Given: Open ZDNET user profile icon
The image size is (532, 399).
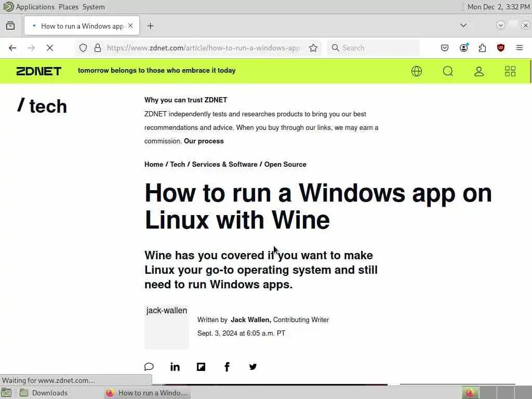Looking at the screenshot, I should [479, 71].
